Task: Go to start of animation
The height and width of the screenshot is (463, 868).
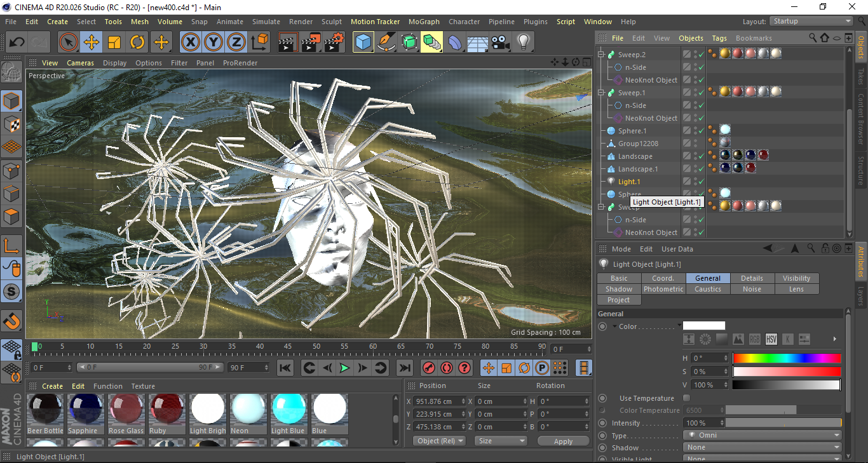Action: [285, 368]
